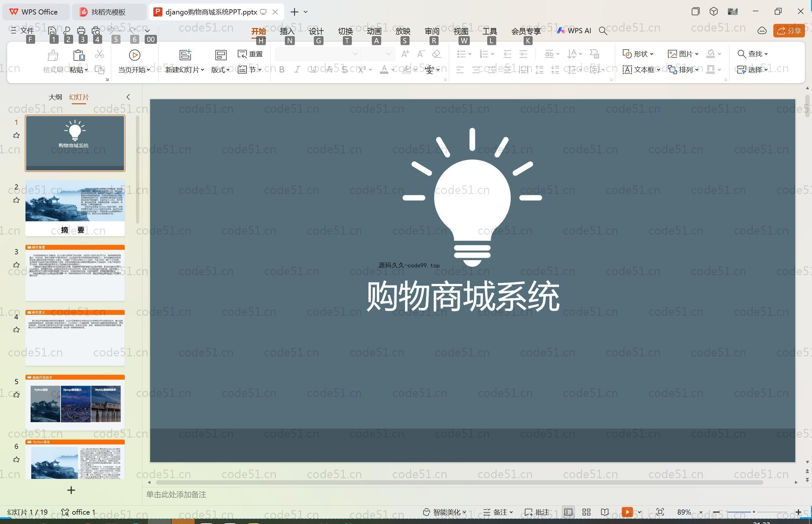Image resolution: width=812 pixels, height=524 pixels.
Task: Select slide 2 摘要 thumbnail
Action: coord(75,208)
